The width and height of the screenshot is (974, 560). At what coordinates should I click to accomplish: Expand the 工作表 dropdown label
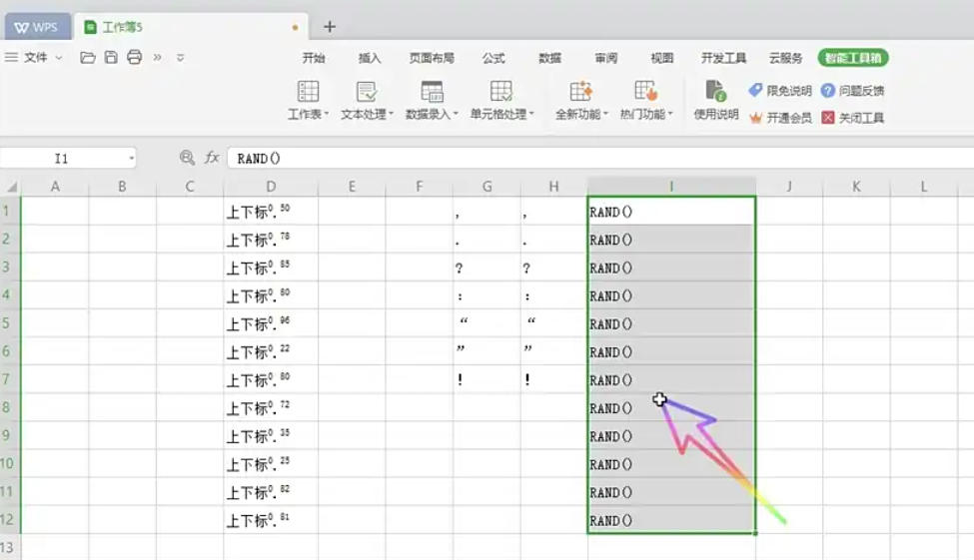click(308, 114)
